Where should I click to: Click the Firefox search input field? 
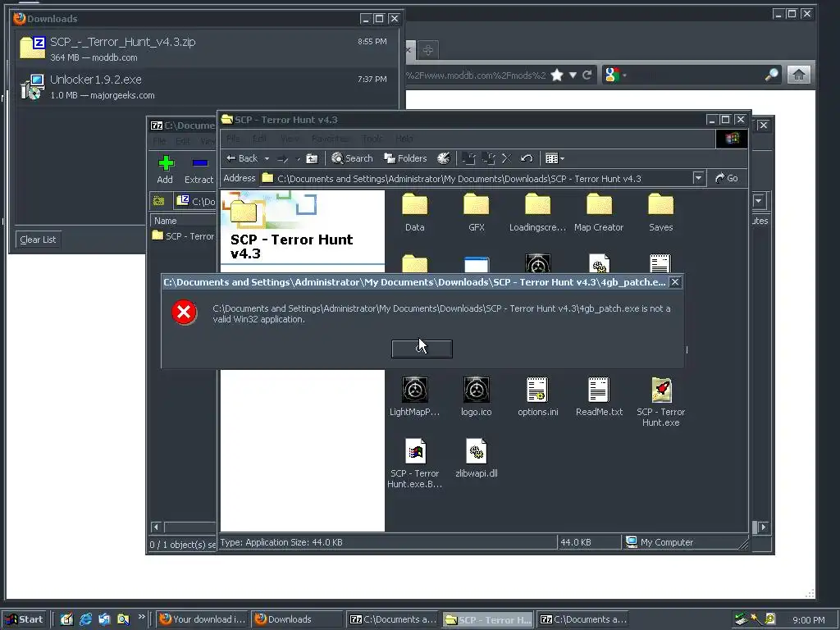tap(696, 75)
